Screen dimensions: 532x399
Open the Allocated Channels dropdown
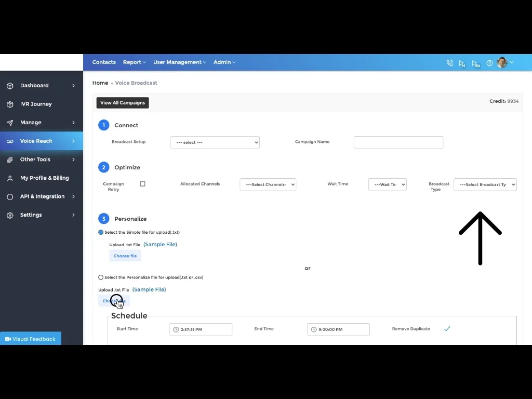click(x=268, y=184)
